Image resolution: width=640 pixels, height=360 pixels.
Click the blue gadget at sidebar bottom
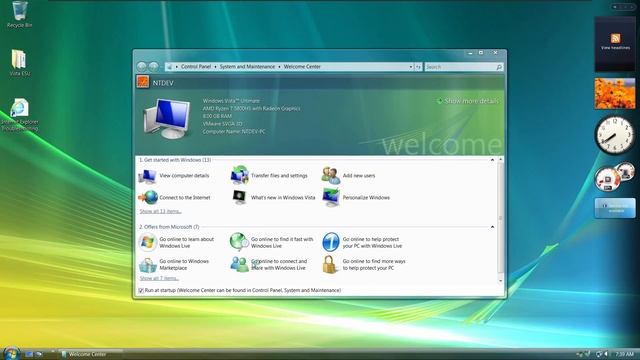pyautogui.click(x=615, y=208)
